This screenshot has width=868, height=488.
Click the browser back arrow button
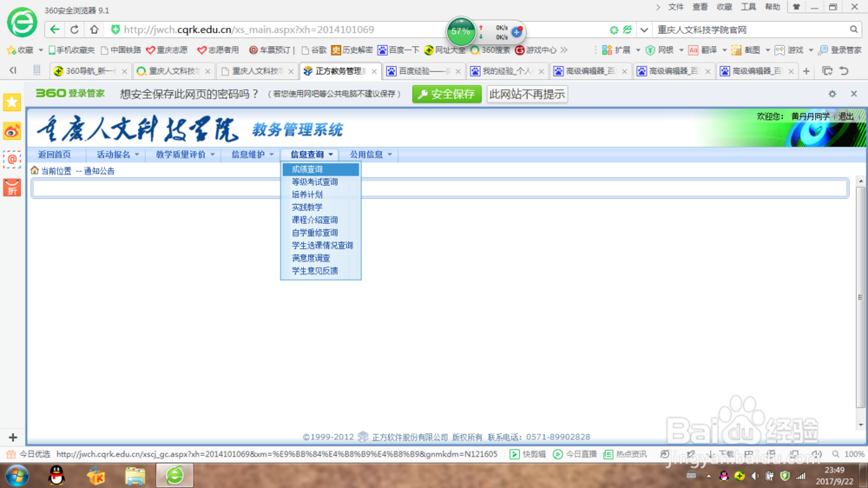54,30
